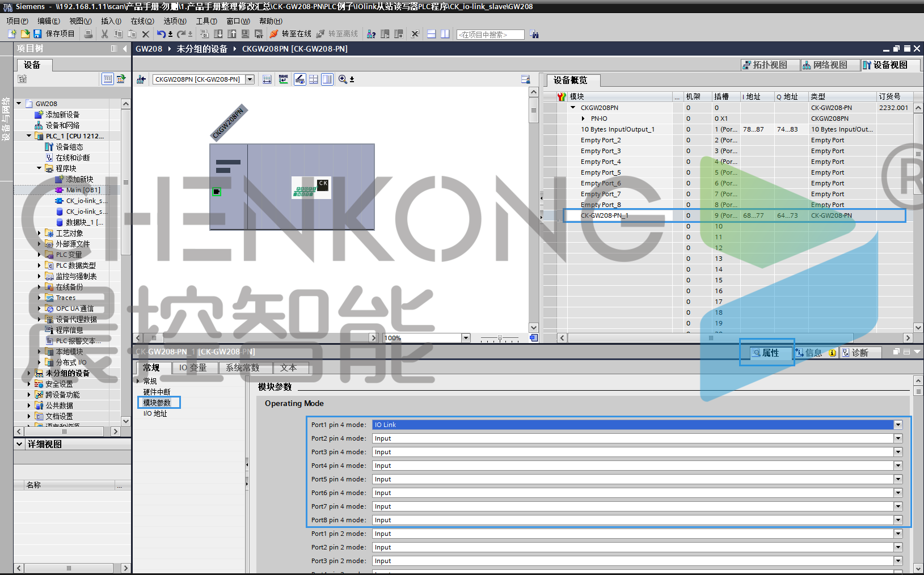The height and width of the screenshot is (575, 924).
Task: Split editor space horizontally icon
Action: click(x=432, y=34)
